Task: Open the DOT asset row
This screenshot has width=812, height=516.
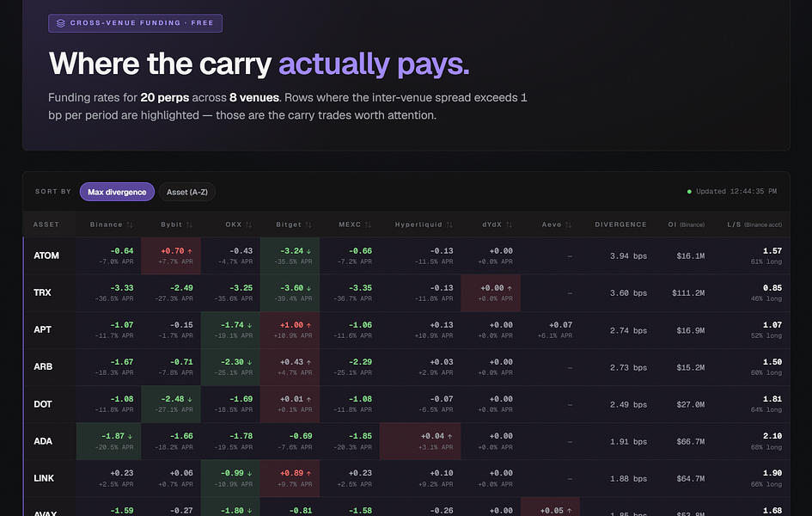Action: pyautogui.click(x=406, y=404)
